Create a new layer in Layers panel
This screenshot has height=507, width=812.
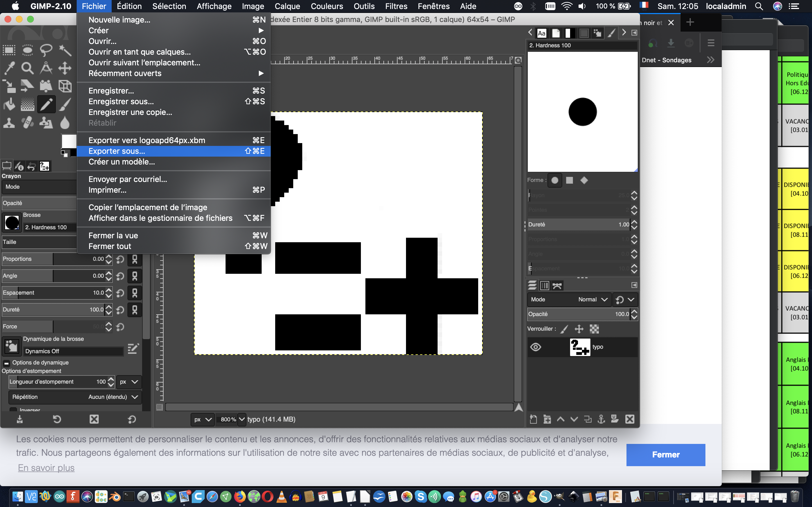pos(533,419)
